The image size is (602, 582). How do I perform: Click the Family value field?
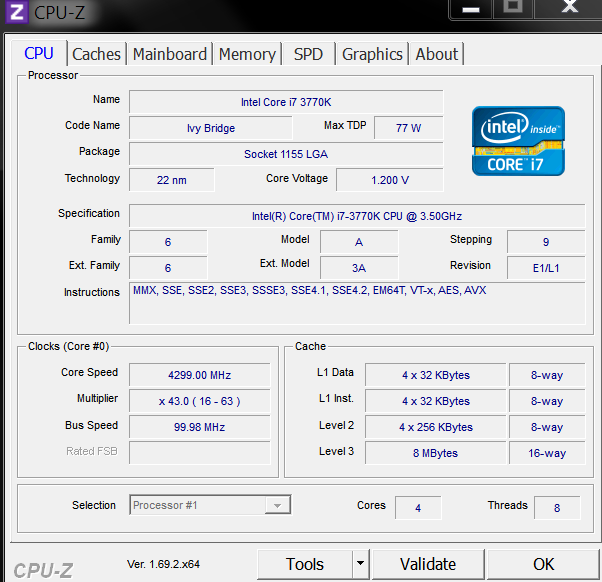pyautogui.click(x=168, y=242)
